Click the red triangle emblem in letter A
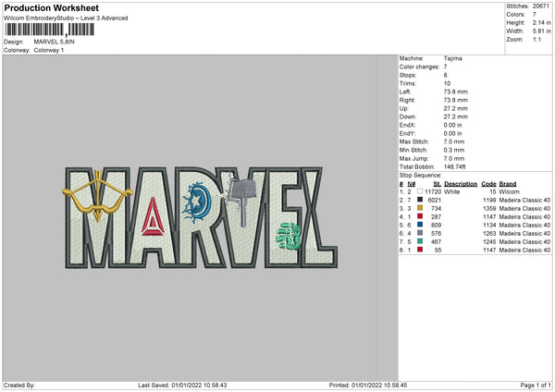The width and height of the screenshot is (555, 392). 153,216
